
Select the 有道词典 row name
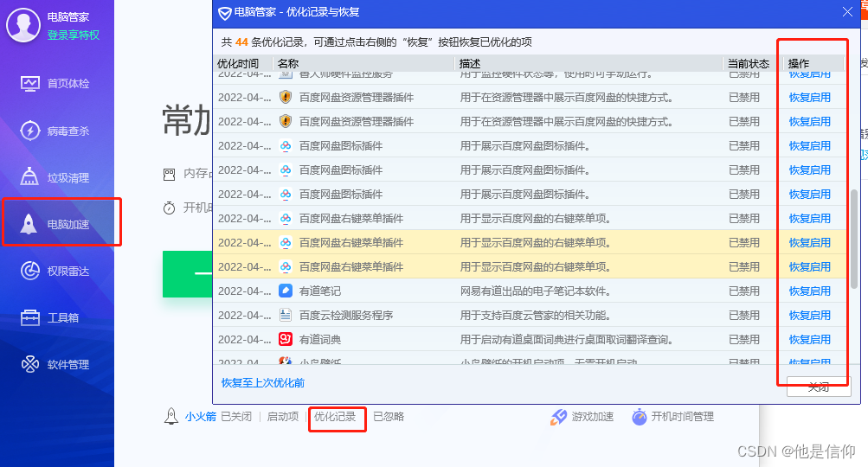[x=320, y=339]
